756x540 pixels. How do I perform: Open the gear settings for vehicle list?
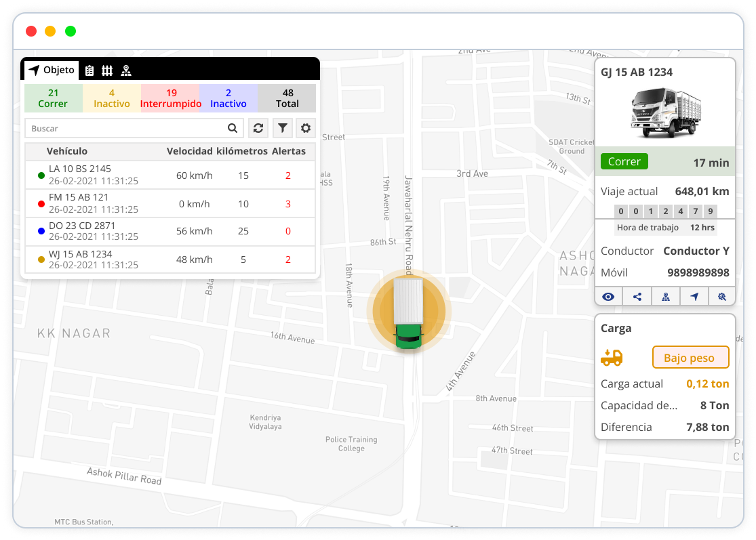306,128
